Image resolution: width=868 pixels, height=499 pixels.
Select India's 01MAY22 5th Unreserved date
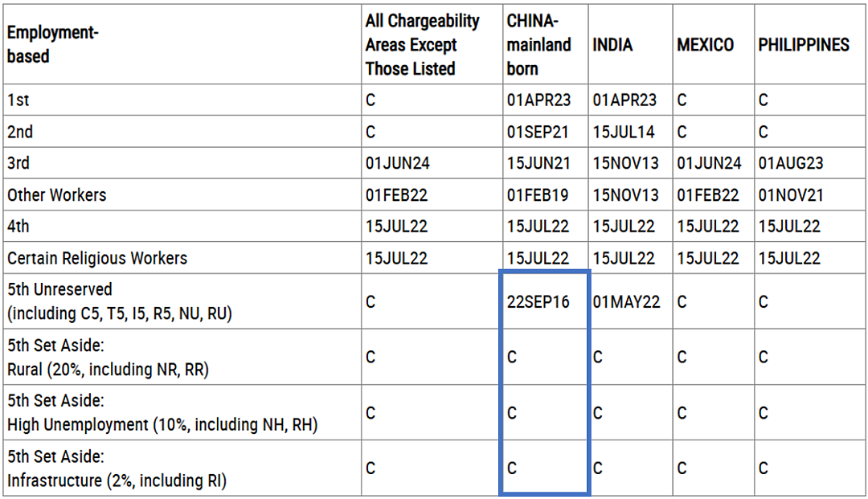pos(626,302)
